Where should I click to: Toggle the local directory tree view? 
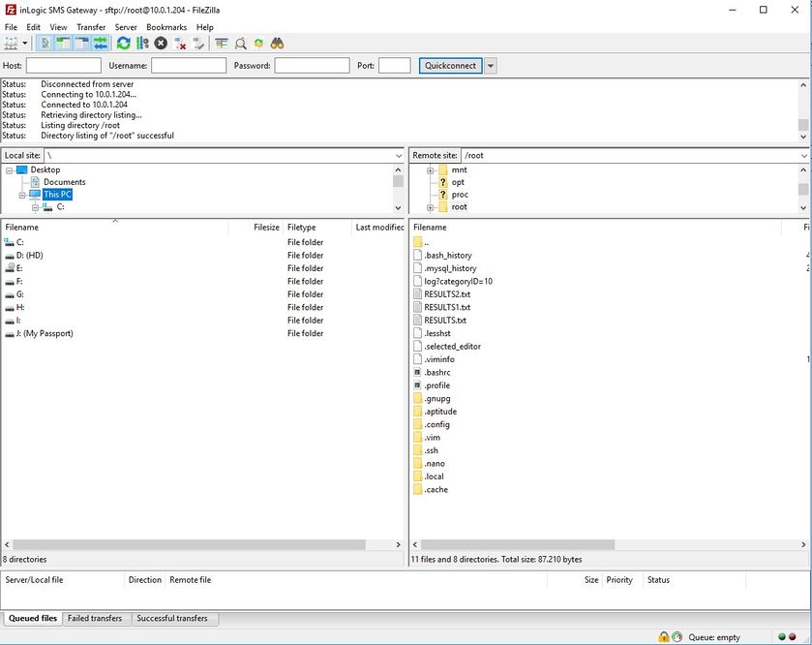tap(62, 44)
